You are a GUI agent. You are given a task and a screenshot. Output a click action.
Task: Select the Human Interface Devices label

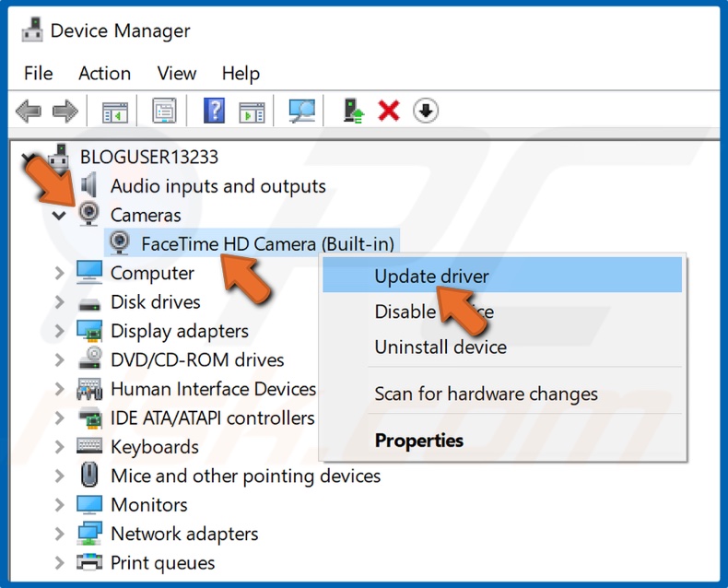tap(214, 389)
